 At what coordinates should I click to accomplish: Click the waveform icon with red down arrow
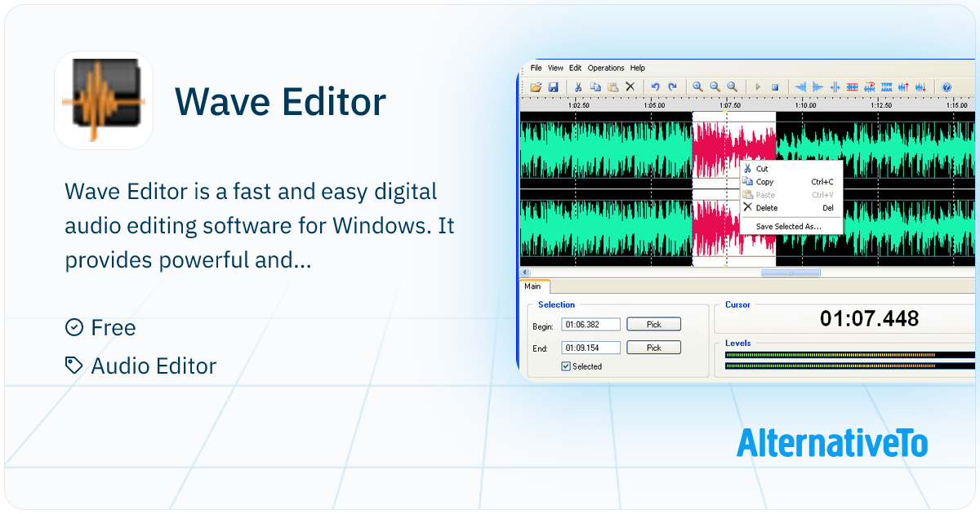(921, 87)
